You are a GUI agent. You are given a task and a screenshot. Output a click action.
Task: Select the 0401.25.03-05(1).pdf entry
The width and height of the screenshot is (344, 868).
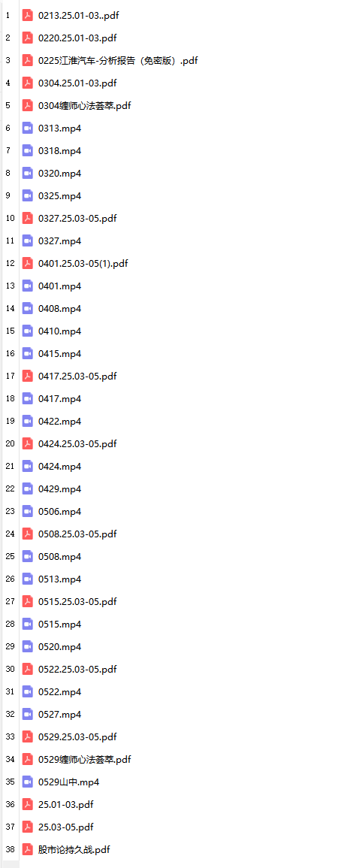click(83, 264)
